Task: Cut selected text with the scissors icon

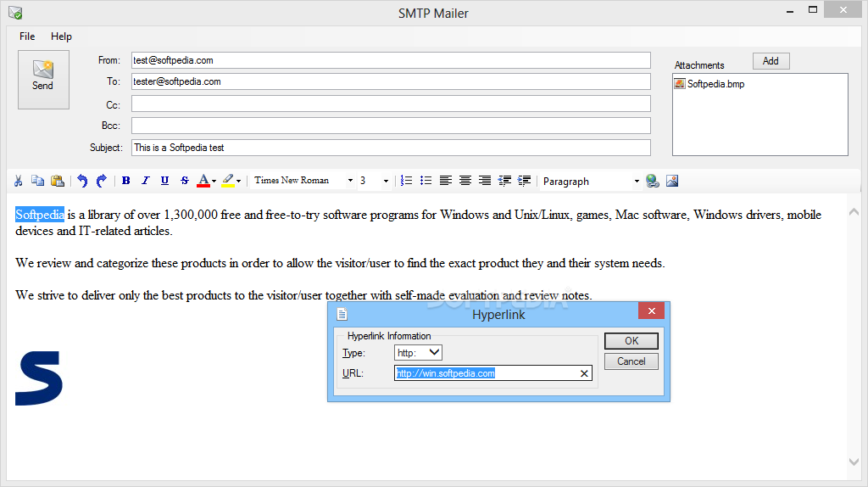Action: tap(19, 181)
